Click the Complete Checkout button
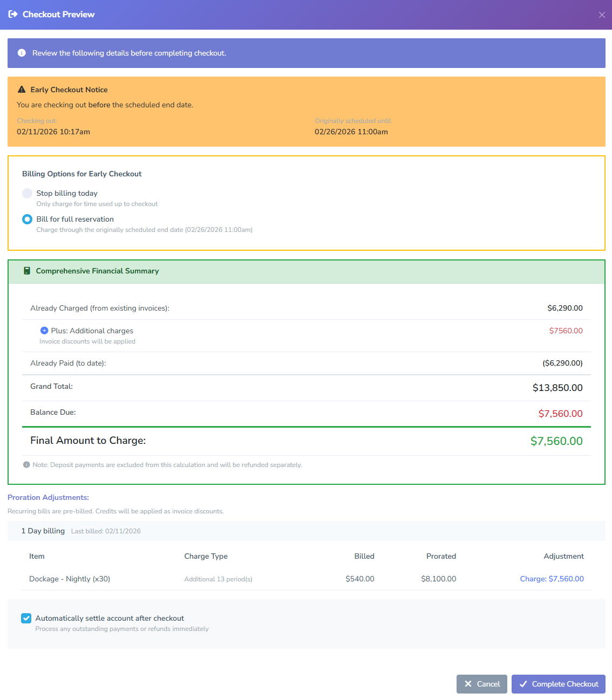This screenshot has width=612, height=700. coord(558,684)
